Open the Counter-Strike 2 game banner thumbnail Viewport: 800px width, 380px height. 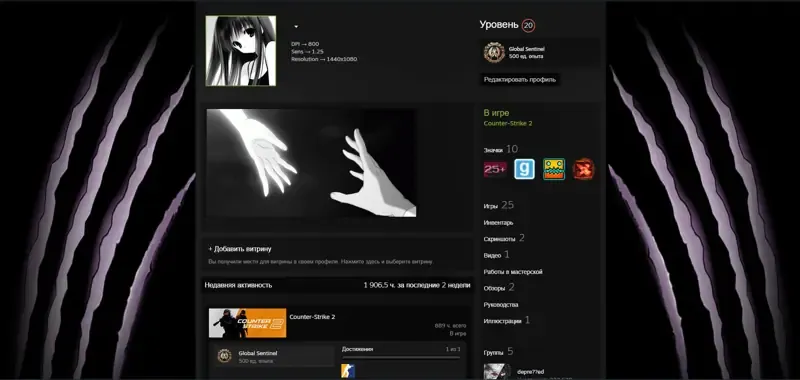click(x=247, y=323)
